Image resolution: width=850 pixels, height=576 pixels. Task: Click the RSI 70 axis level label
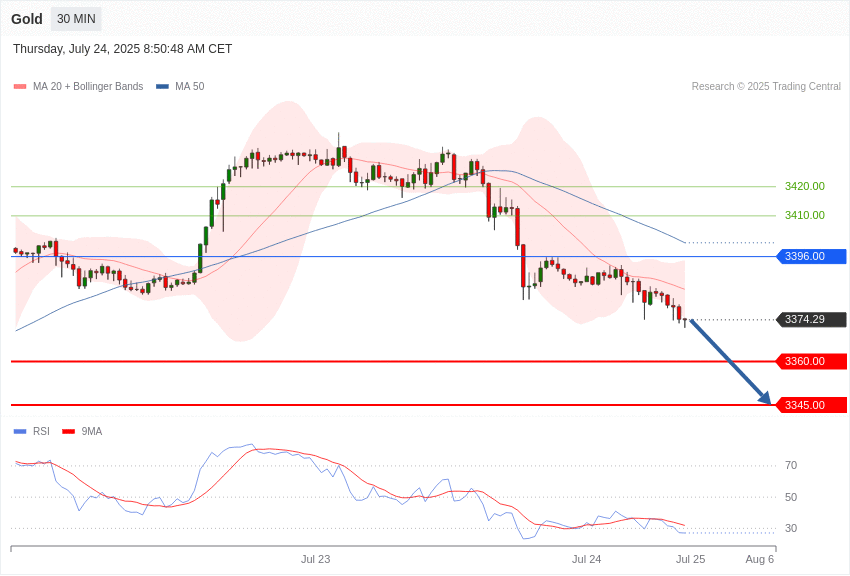(791, 465)
